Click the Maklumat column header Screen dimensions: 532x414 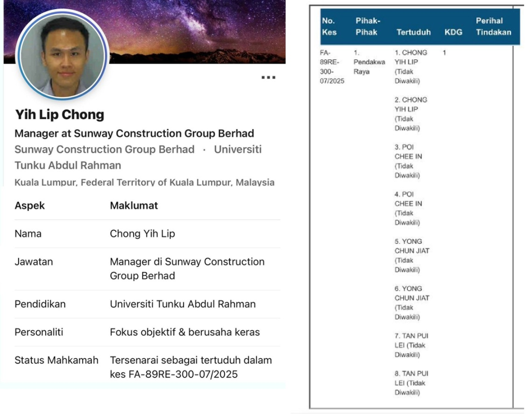[134, 205]
